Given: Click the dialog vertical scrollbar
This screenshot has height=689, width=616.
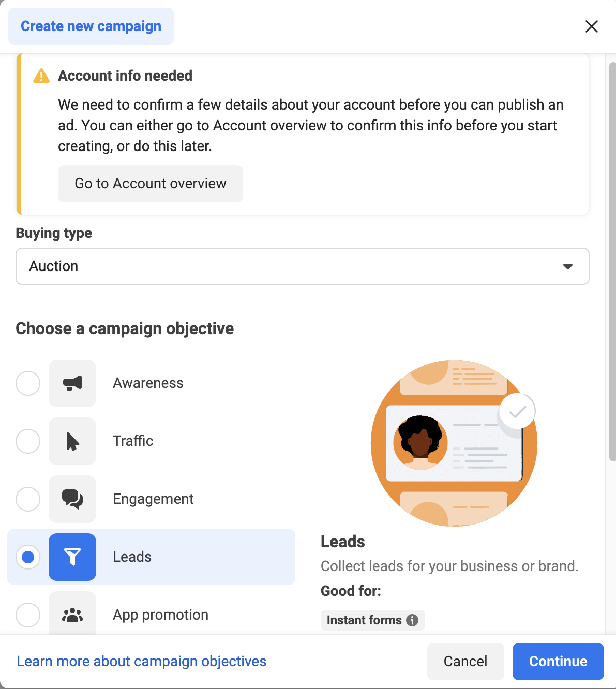Looking at the screenshot, I should click(612, 261).
